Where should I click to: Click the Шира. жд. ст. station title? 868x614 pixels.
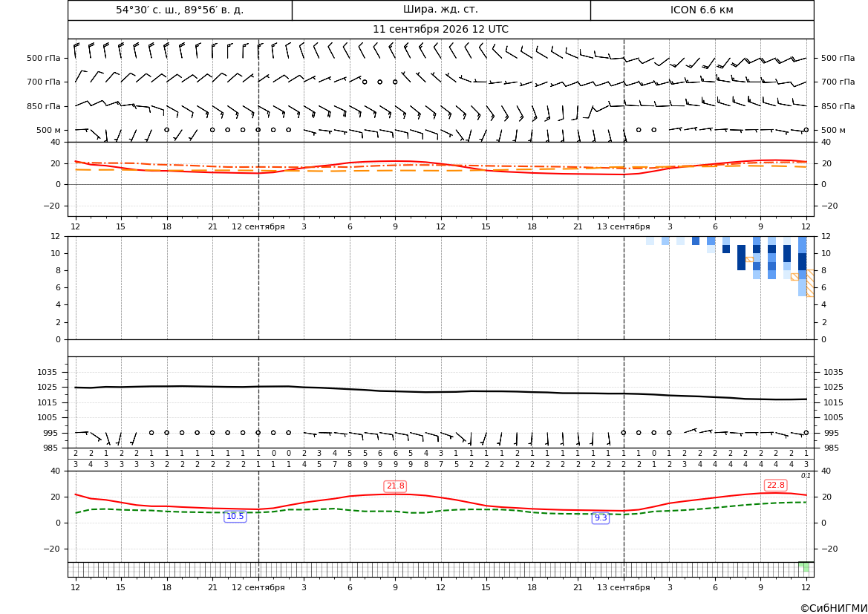(440, 10)
